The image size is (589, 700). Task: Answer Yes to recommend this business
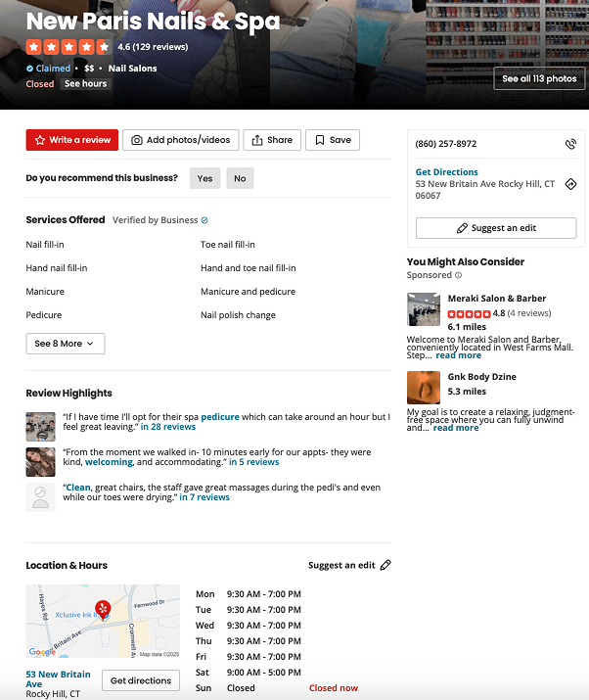point(204,178)
